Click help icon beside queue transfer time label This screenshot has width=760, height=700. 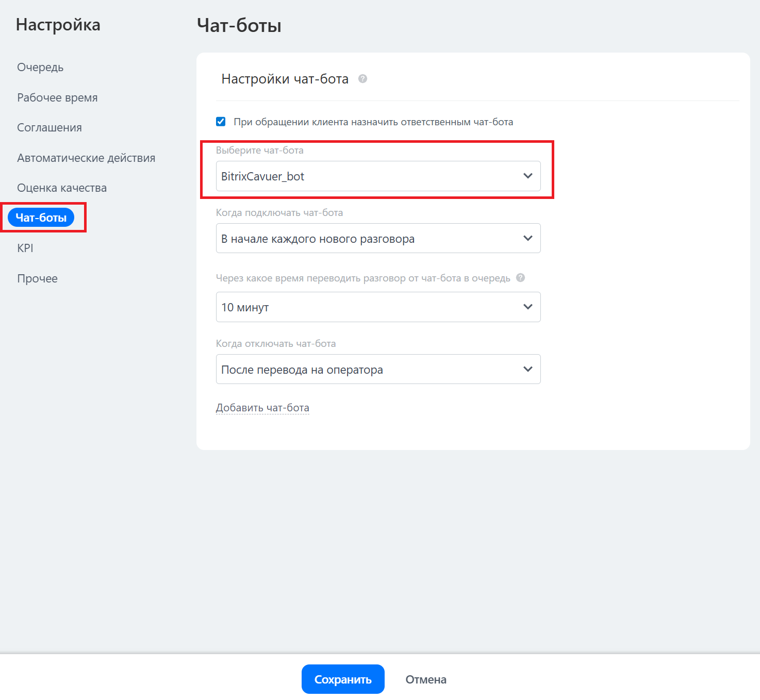pos(520,278)
